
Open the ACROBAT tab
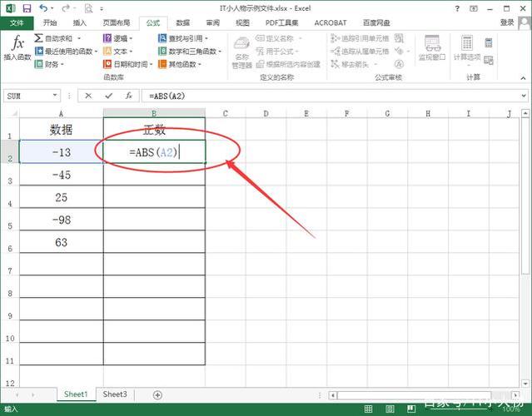coord(331,22)
